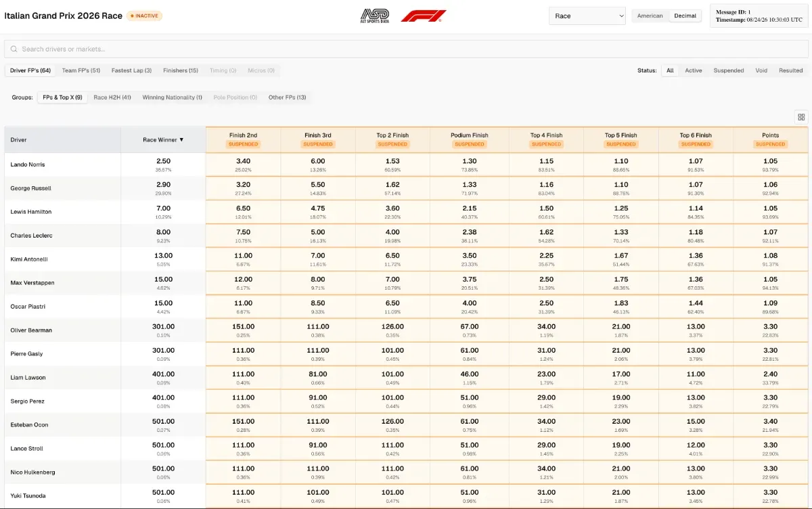This screenshot has height=509, width=812.
Task: Click the grid layout icon above the table
Action: point(801,117)
